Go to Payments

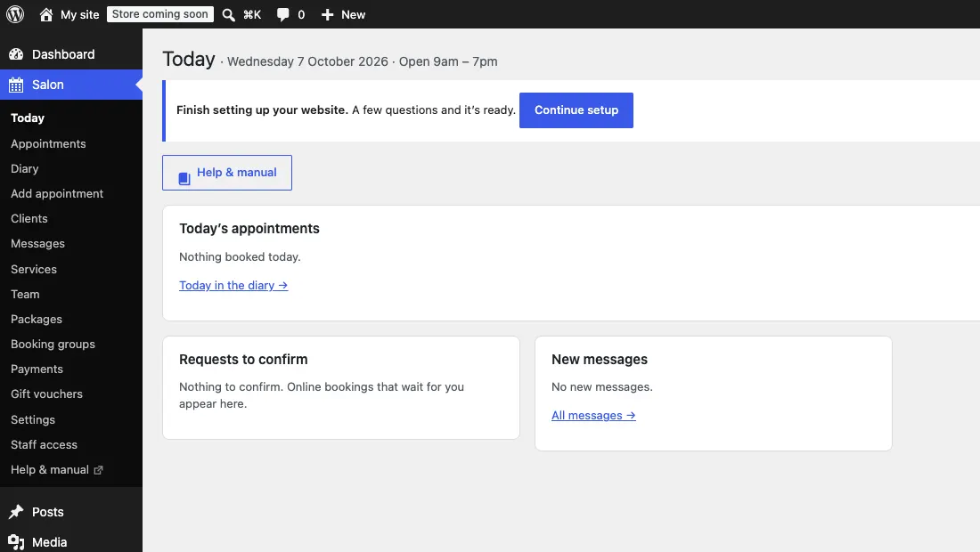(37, 369)
